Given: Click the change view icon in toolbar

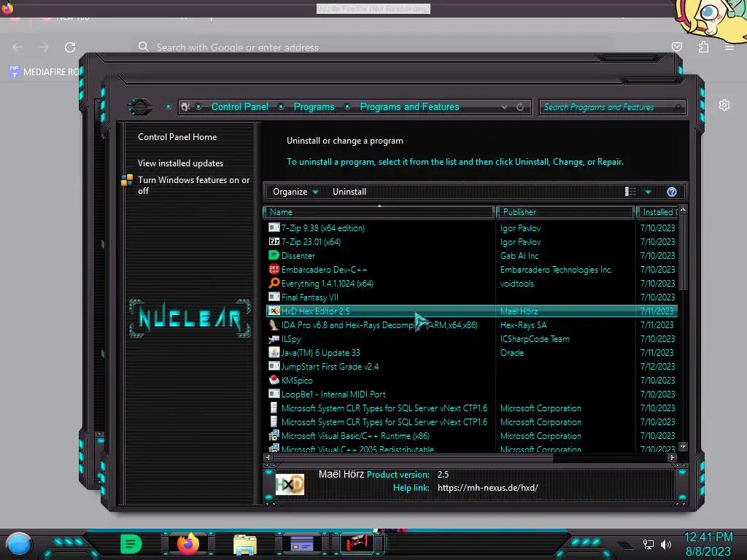Looking at the screenshot, I should (x=631, y=192).
